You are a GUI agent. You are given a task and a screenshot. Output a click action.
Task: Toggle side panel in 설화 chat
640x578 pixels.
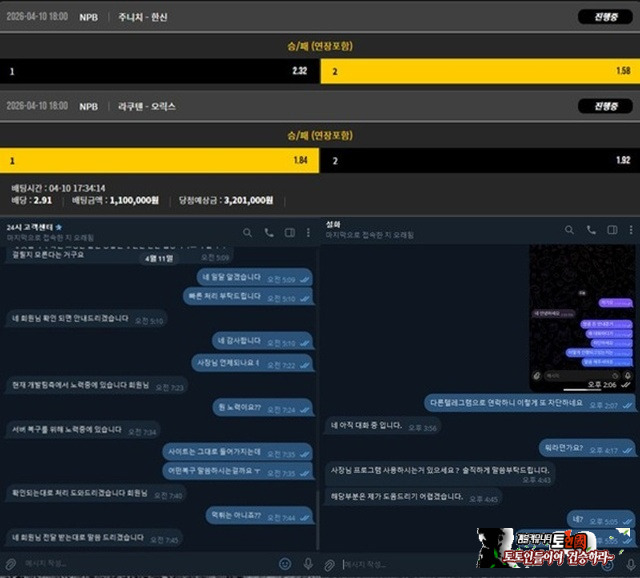(612, 230)
